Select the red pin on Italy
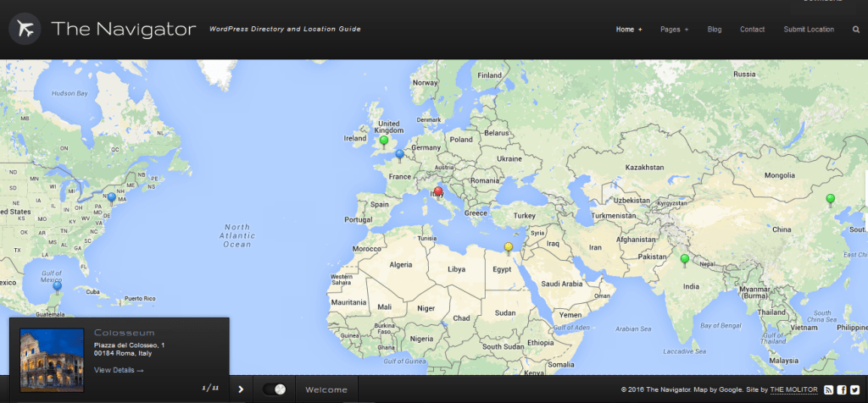Viewport: 868px width, 403px height. [x=438, y=193]
